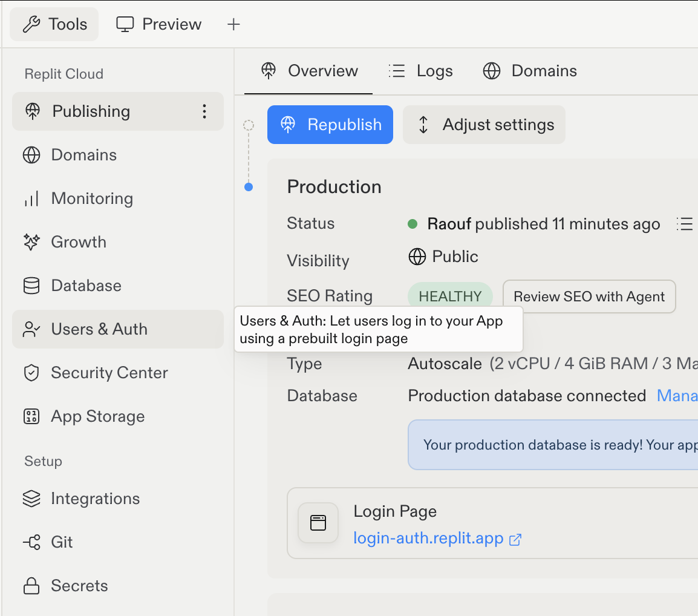This screenshot has height=616, width=698.
Task: Click the globe icon next to Public
Action: click(x=417, y=257)
